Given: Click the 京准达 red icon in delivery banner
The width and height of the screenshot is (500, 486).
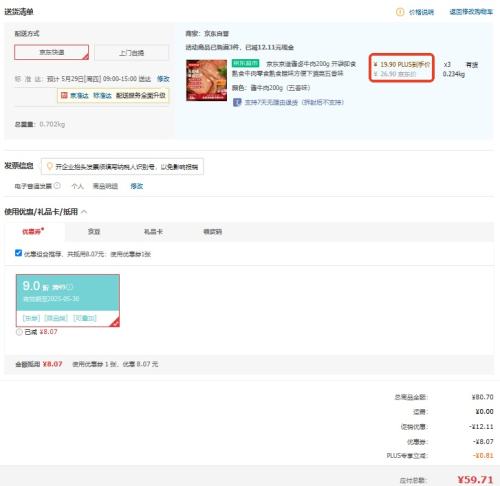Looking at the screenshot, I should 64,95.
